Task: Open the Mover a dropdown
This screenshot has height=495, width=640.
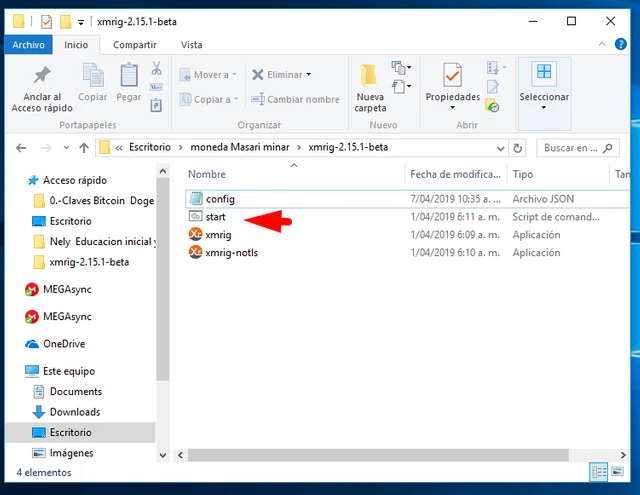Action: pyautogui.click(x=208, y=75)
